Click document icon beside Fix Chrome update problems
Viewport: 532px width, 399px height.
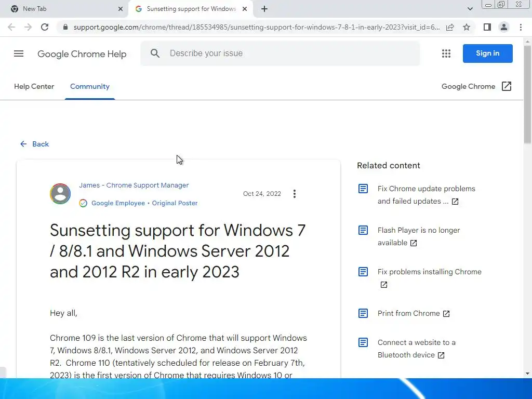pos(363,189)
